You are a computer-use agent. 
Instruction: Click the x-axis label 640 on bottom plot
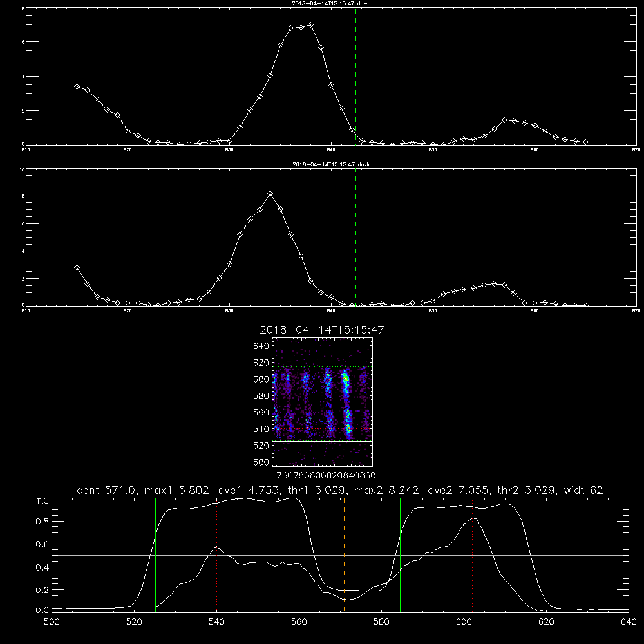629,622
